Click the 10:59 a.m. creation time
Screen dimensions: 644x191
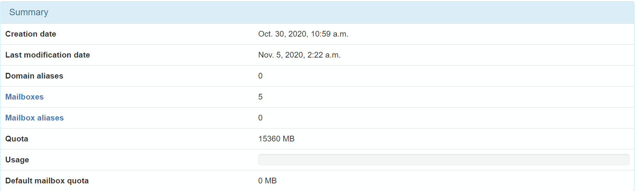(x=330, y=34)
